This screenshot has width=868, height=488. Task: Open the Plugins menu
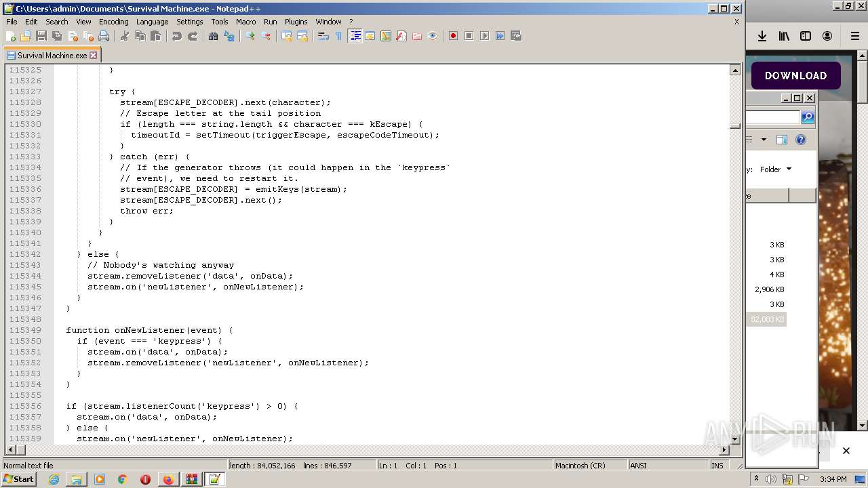point(296,22)
